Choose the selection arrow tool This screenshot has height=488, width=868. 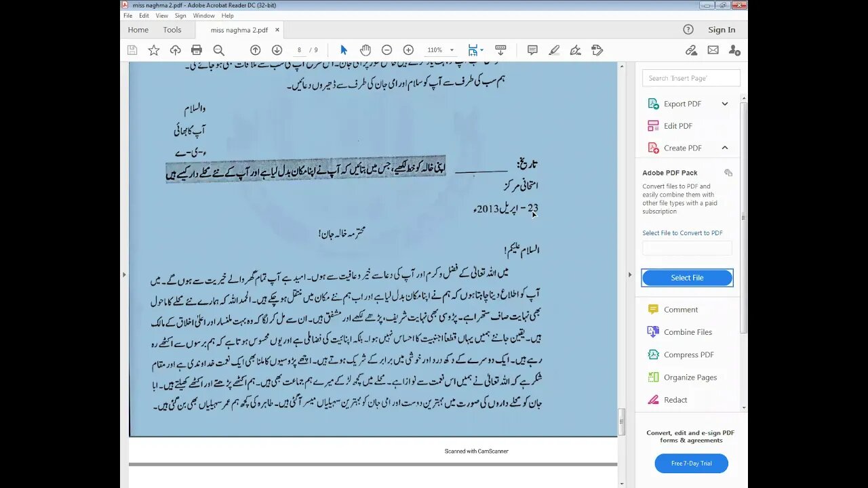[x=344, y=50]
